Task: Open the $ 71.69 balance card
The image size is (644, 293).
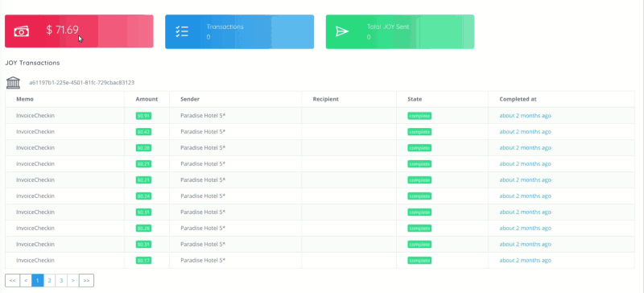Action: coord(79,31)
